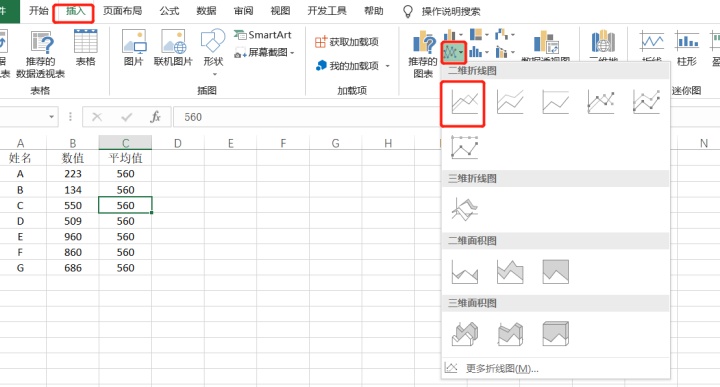
Task: Click the 帮助 tab
Action: click(x=374, y=11)
